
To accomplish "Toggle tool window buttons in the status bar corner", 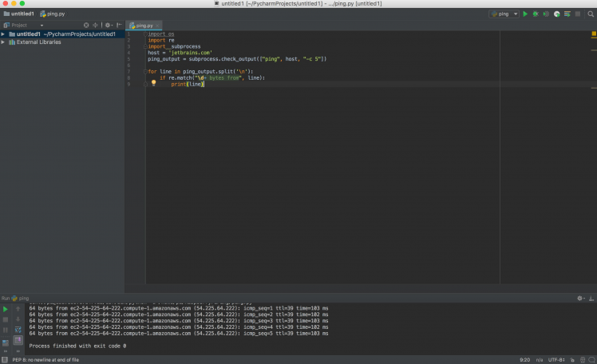I will pyautogui.click(x=5, y=359).
